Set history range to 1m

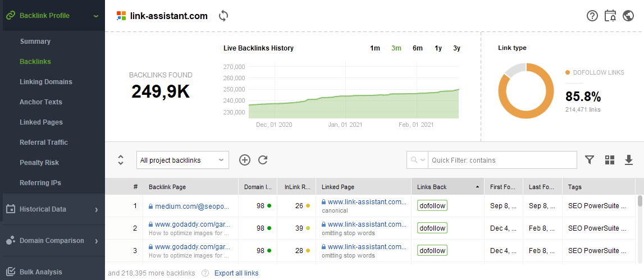(375, 48)
